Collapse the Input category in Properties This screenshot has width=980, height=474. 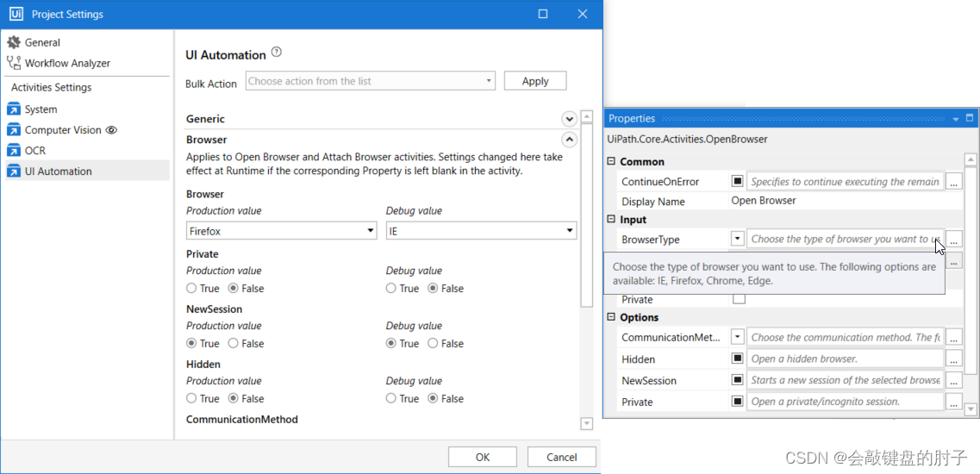tap(611, 220)
